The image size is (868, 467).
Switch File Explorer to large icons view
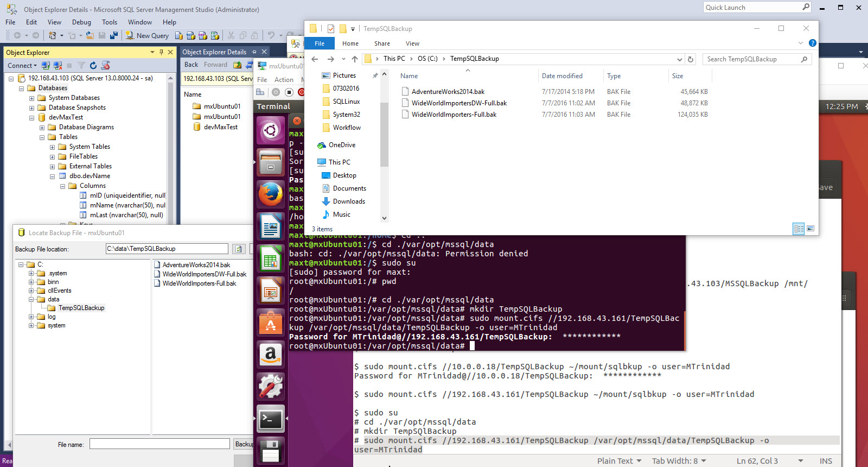(x=810, y=229)
